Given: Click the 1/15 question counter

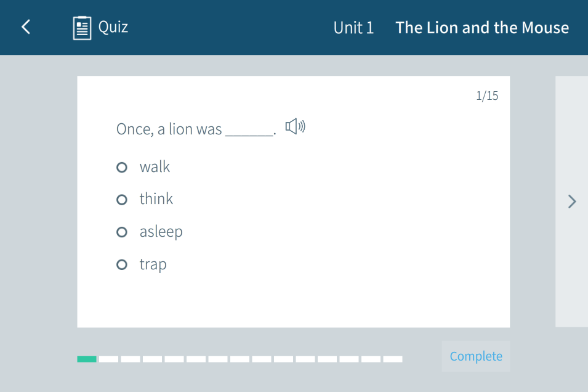Looking at the screenshot, I should point(487,96).
